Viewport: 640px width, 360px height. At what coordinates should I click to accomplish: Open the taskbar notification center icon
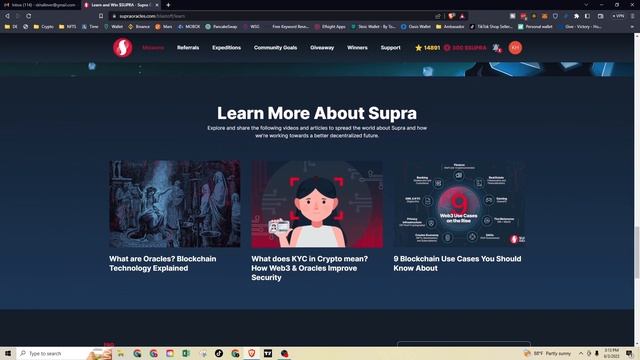click(x=629, y=353)
